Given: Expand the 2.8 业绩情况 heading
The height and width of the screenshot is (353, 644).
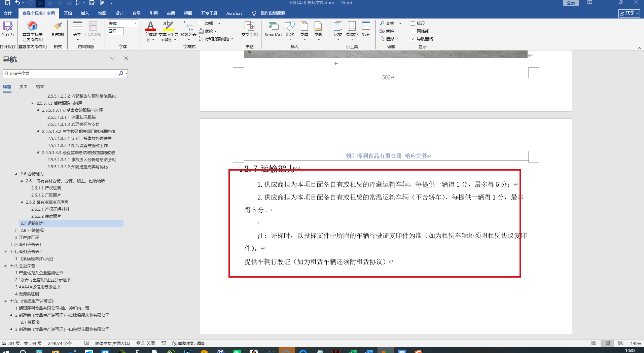Looking at the screenshot, I should (x=16, y=231).
